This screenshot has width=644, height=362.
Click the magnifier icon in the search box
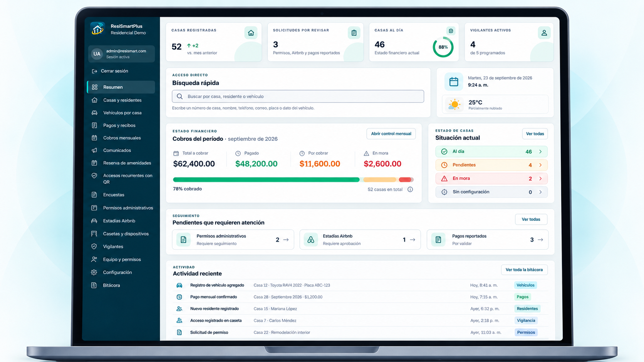coord(180,97)
